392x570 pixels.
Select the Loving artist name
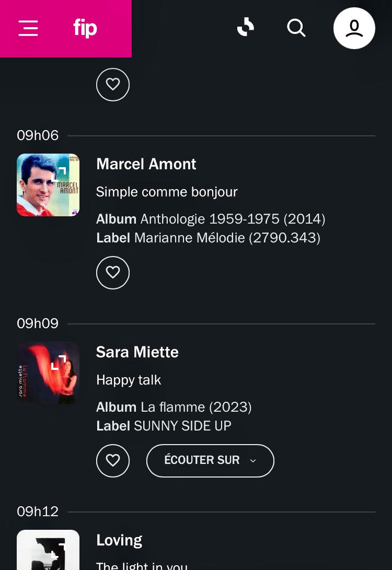pos(119,540)
